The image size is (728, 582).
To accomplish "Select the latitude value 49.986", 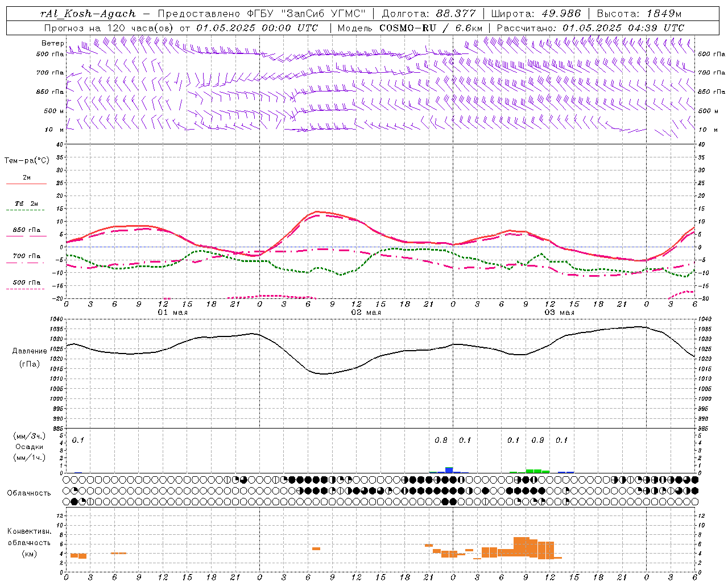I will 560,14.
